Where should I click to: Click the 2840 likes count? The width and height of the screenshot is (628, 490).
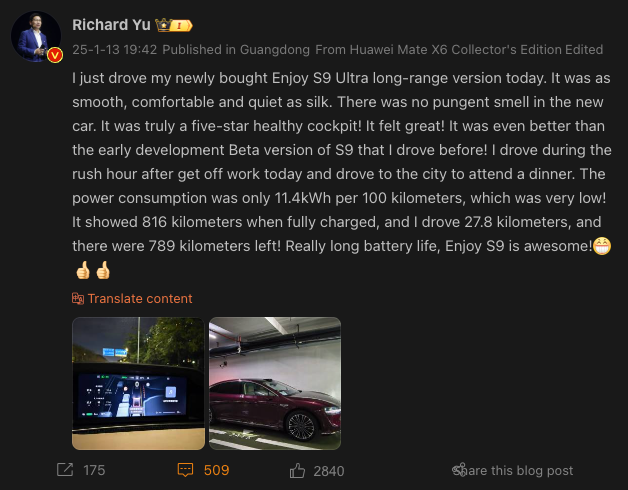point(329,471)
